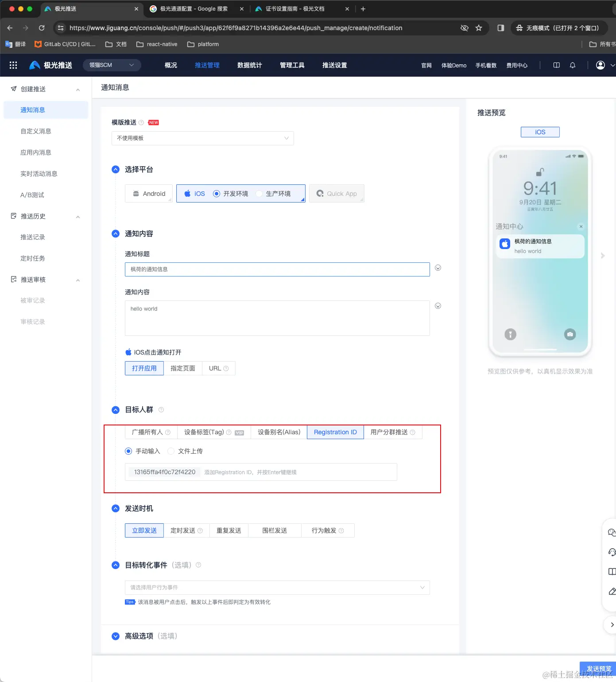Select the iOS preview tab

tap(540, 132)
